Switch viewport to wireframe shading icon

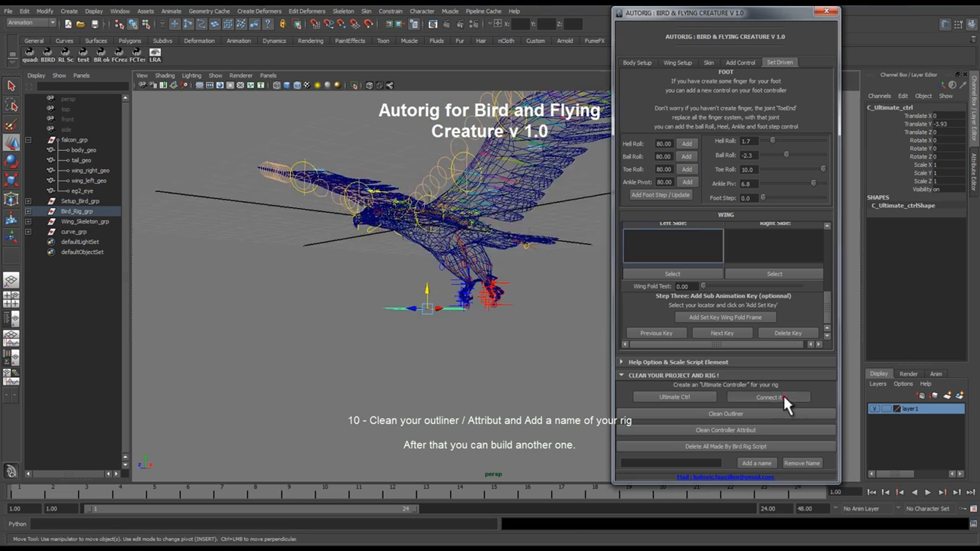coord(276,85)
